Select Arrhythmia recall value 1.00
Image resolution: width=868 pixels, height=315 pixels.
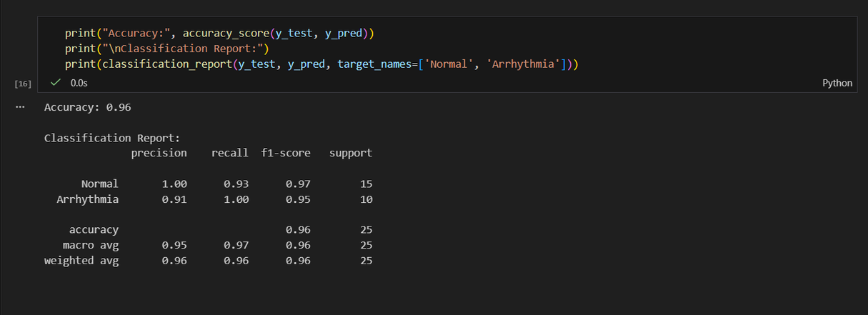pyautogui.click(x=236, y=199)
